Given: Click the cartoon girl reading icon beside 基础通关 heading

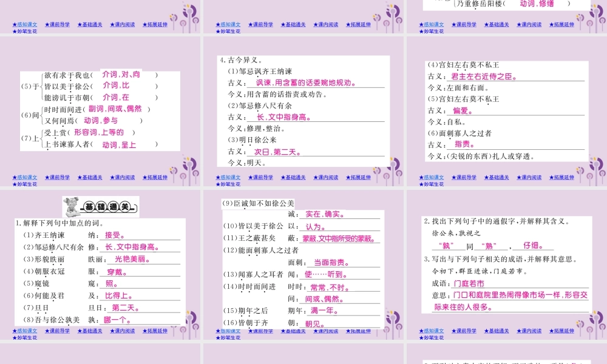Looking at the screenshot, I should tap(72, 206).
